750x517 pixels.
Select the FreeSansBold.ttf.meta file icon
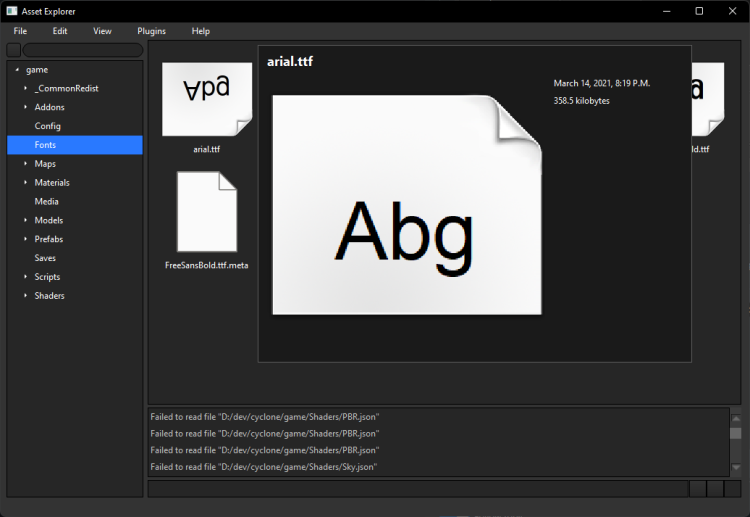[x=206, y=211]
